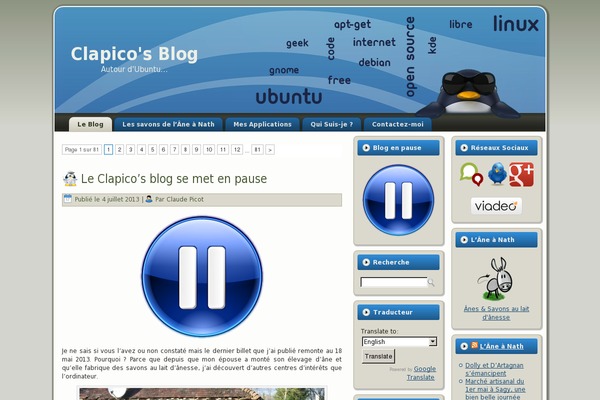600x400 pixels.
Task: Click the Réseaux Sociaux header icon
Action: [464, 148]
